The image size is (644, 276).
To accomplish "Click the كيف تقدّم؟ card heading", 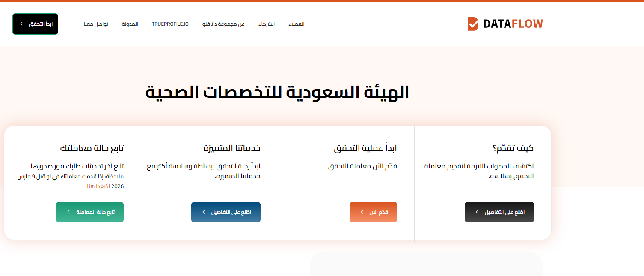I will click(513, 148).
